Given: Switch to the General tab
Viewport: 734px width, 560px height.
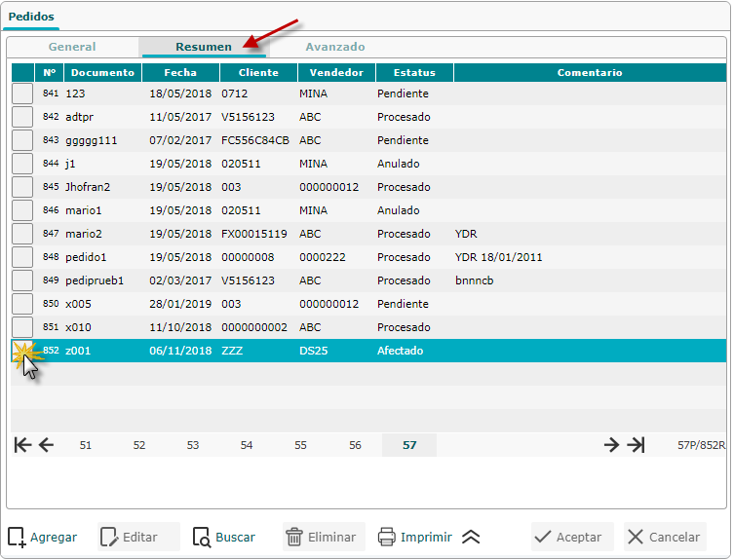Looking at the screenshot, I should click(72, 47).
